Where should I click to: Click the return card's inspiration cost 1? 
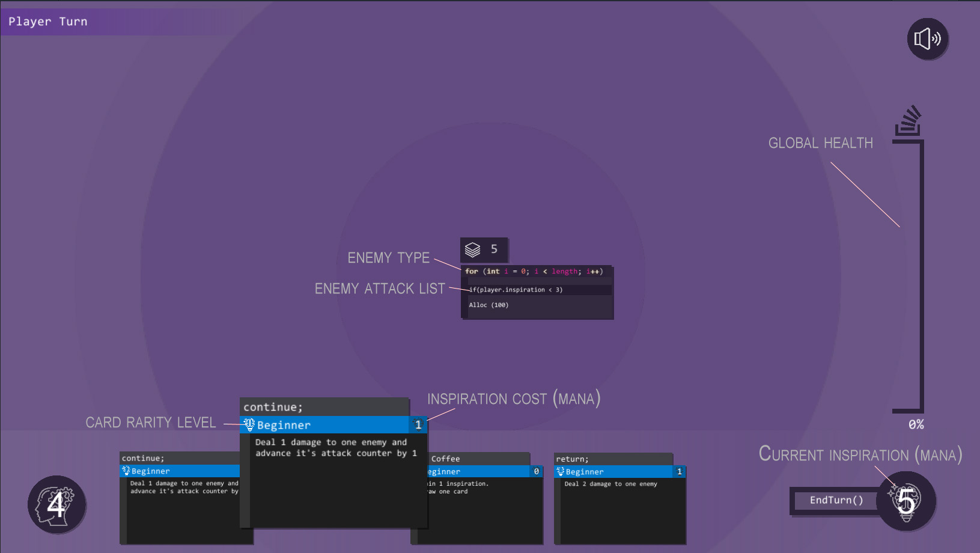[680, 472]
